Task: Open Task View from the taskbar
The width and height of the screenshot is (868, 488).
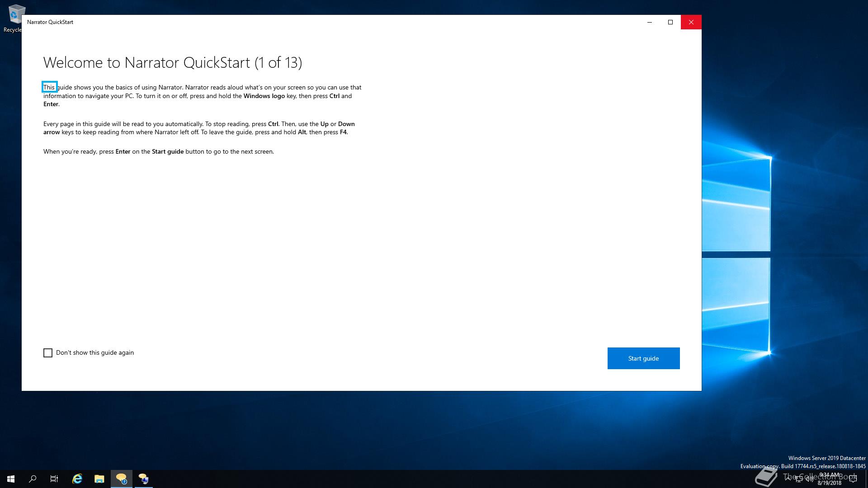Action: point(54,479)
